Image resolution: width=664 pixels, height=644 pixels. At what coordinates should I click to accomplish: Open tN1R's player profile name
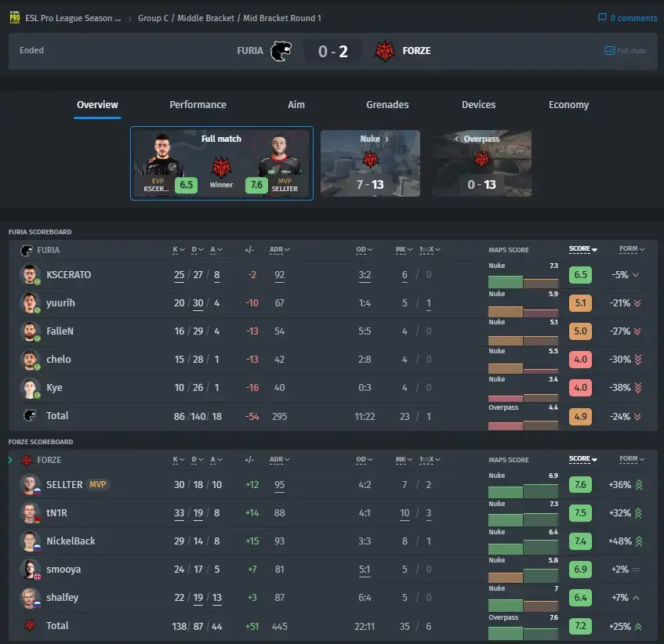[56, 513]
